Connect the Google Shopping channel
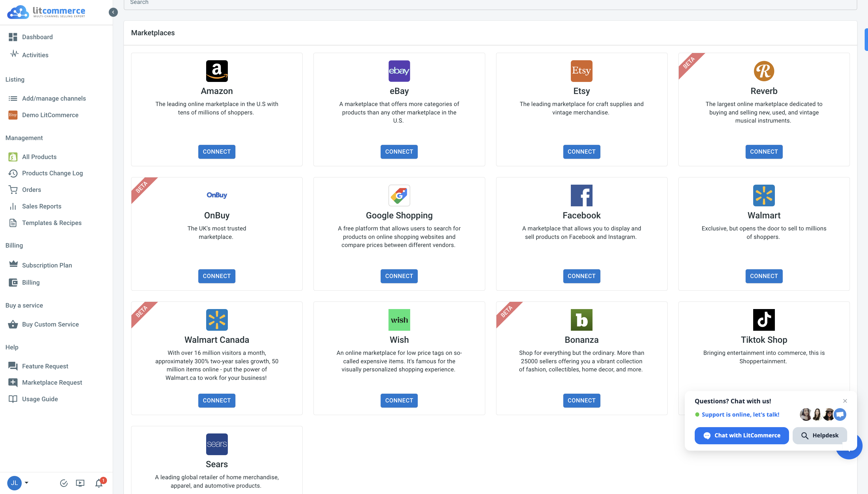The height and width of the screenshot is (494, 868). 399,276
